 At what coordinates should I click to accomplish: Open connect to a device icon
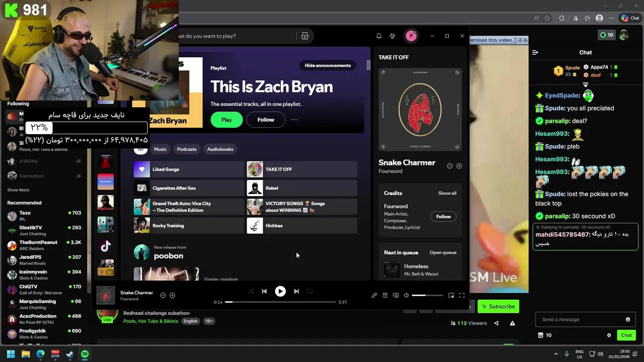coord(396,295)
